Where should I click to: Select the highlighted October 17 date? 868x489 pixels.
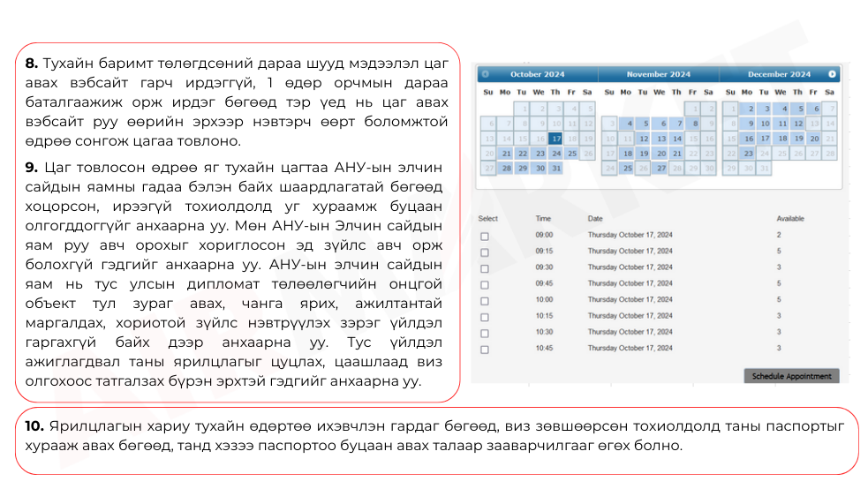click(555, 139)
